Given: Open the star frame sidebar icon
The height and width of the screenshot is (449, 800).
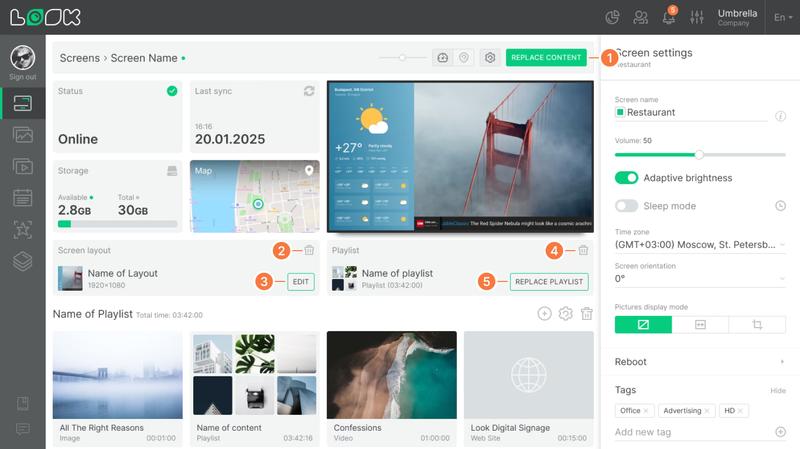Looking at the screenshot, I should [x=22, y=230].
